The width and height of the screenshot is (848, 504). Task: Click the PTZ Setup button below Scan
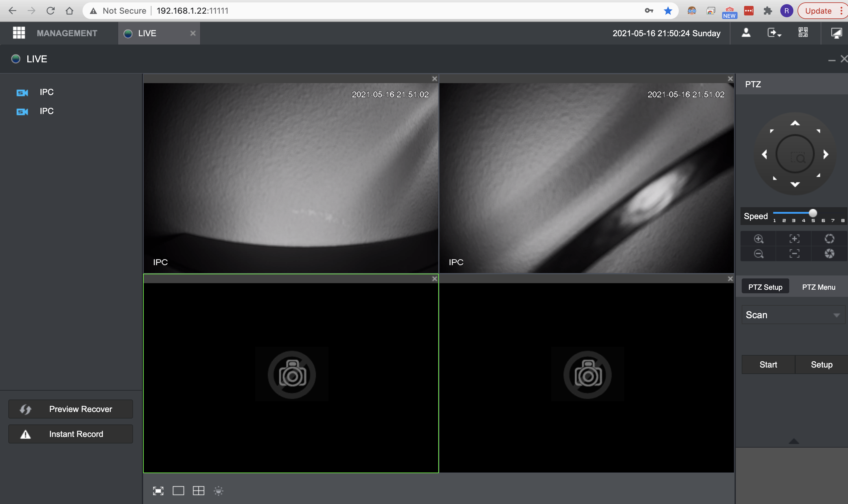(x=822, y=364)
